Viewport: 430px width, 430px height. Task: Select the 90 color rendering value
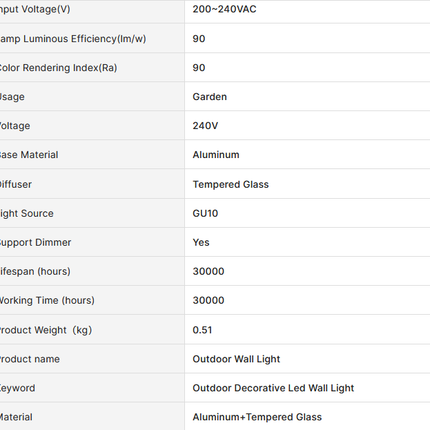point(199,68)
